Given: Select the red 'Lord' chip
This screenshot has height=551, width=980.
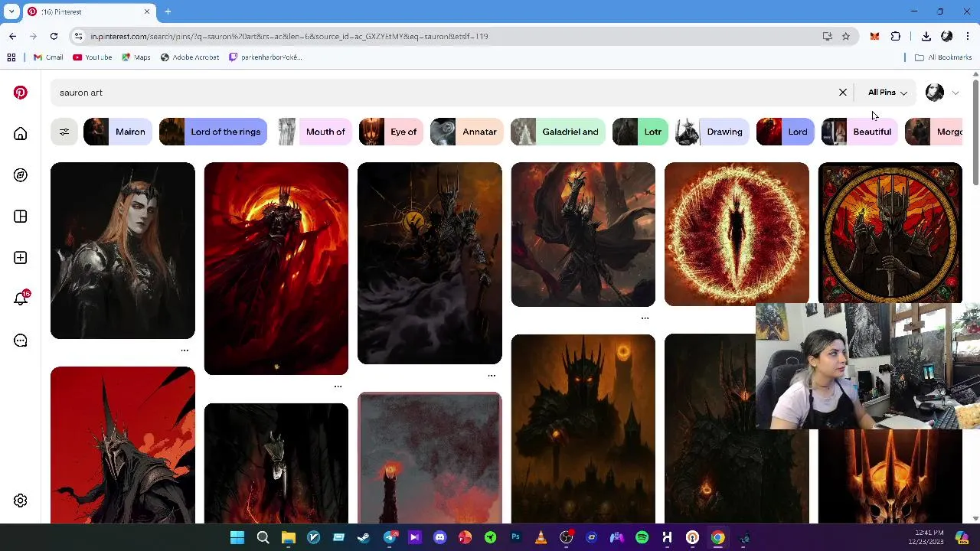Looking at the screenshot, I should click(x=785, y=132).
